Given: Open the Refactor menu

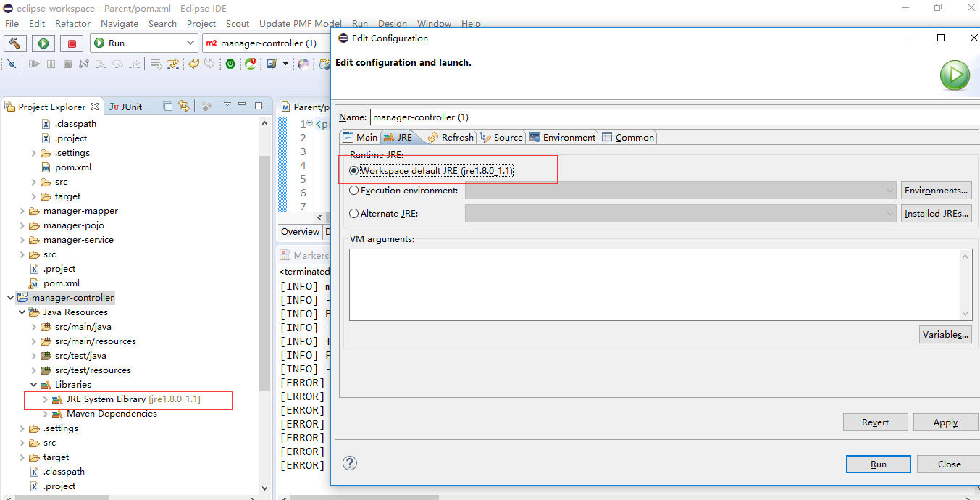Looking at the screenshot, I should (x=72, y=24).
